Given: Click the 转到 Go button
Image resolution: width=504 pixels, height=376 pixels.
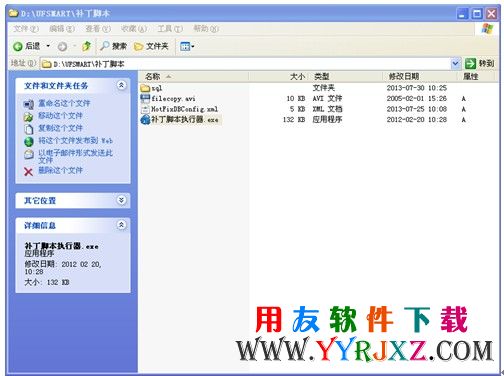Looking at the screenshot, I should tap(480, 63).
